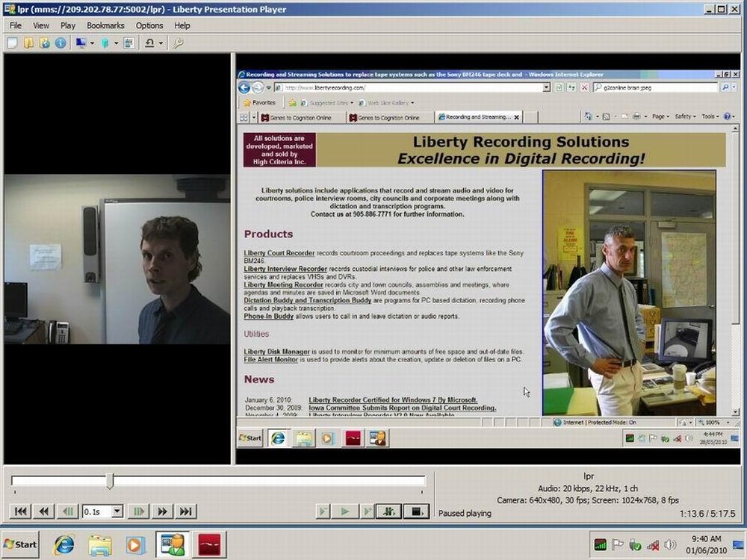Click the teal audio source icon
This screenshot has width=747, height=560.
point(105,43)
